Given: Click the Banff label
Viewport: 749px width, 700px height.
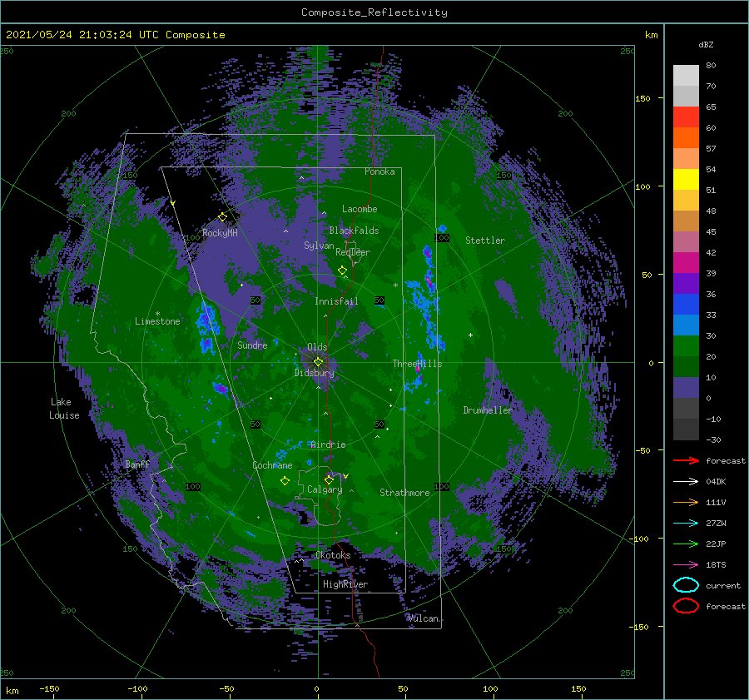Looking at the screenshot, I should click(x=137, y=464).
